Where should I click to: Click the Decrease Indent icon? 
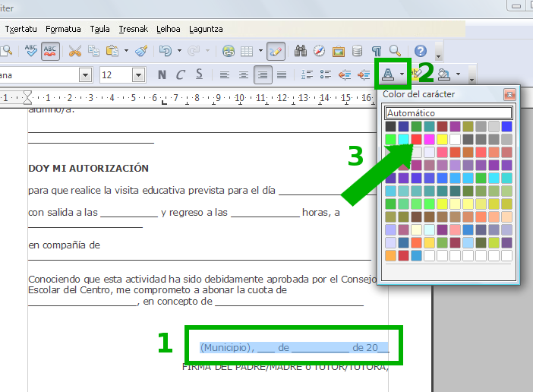point(345,74)
